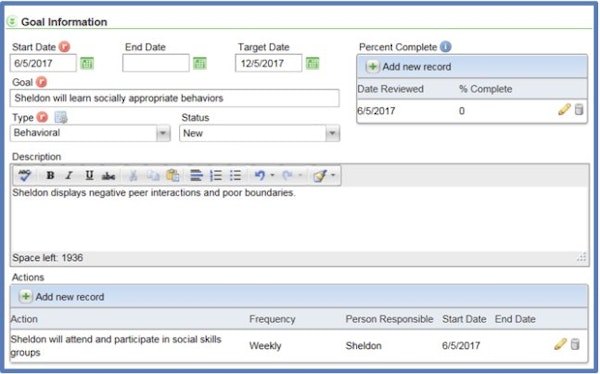Click the format cleaner brush icon
600x374 pixels.
(x=320, y=176)
